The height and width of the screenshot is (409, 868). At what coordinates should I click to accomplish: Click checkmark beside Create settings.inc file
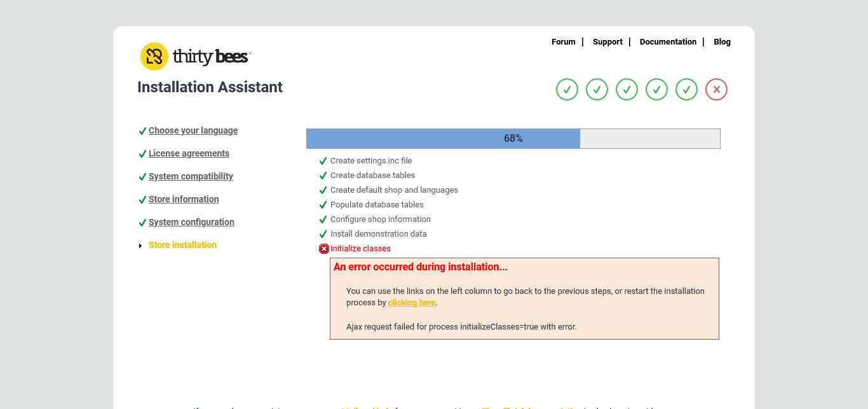click(x=323, y=161)
